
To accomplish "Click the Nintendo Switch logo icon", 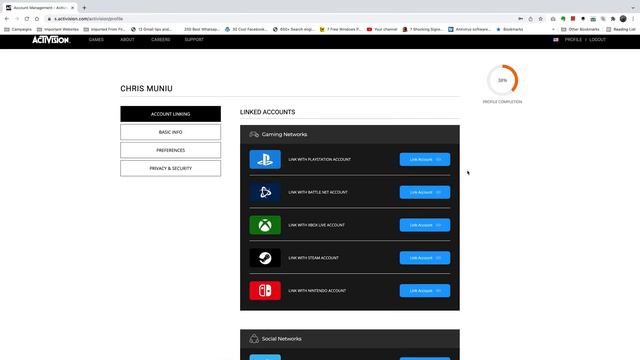I will coord(265,291).
